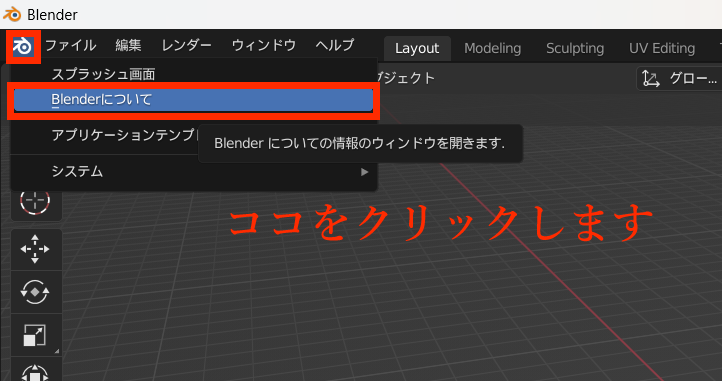The width and height of the screenshot is (722, 381).
Task: Switch to the Modeling workspace tab
Action: pos(493,48)
